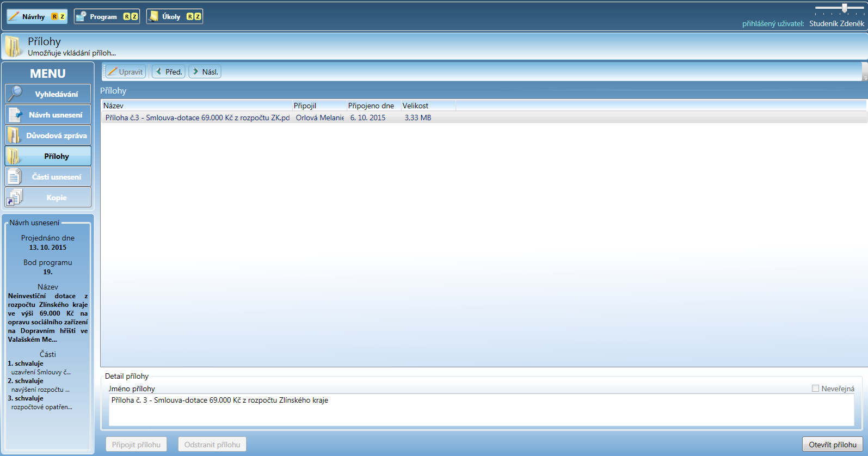Select the attachment row Příloha č.3 - Smlouva-dotace
This screenshot has width=868, height=456.
tap(484, 118)
